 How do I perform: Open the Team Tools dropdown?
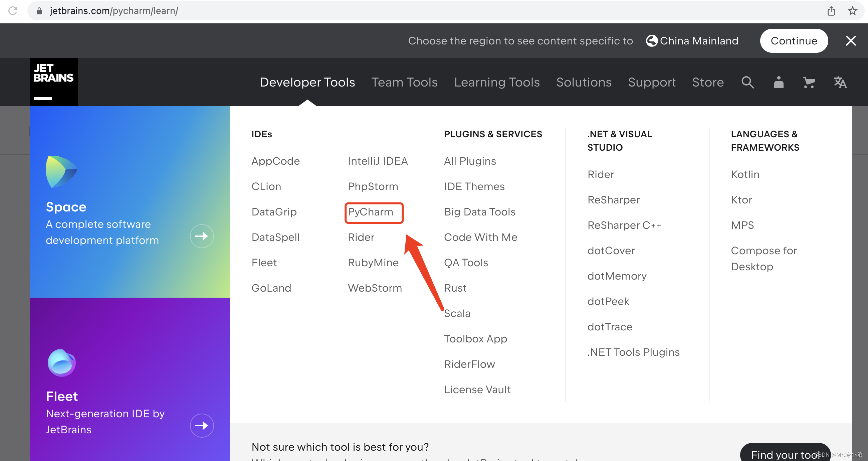tap(404, 82)
